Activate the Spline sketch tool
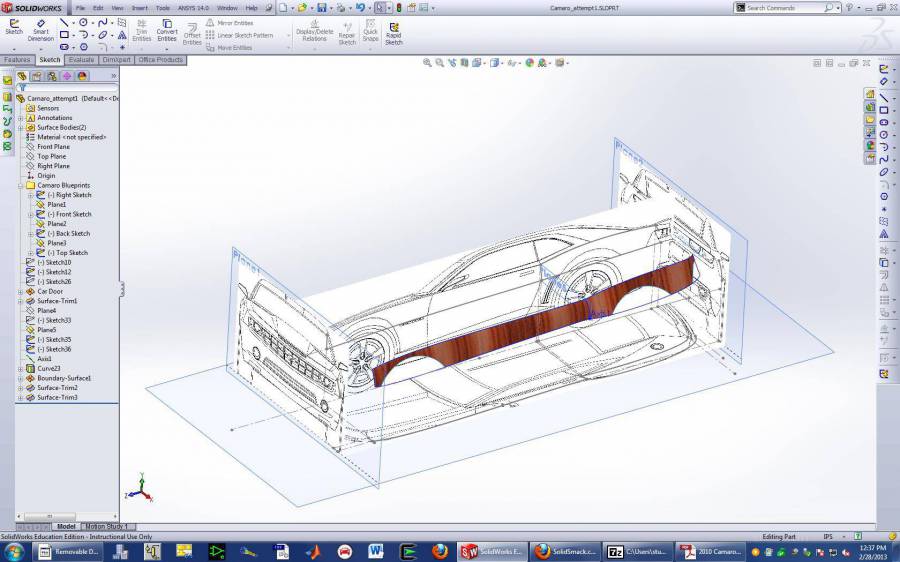This screenshot has width=900, height=562. (103, 22)
